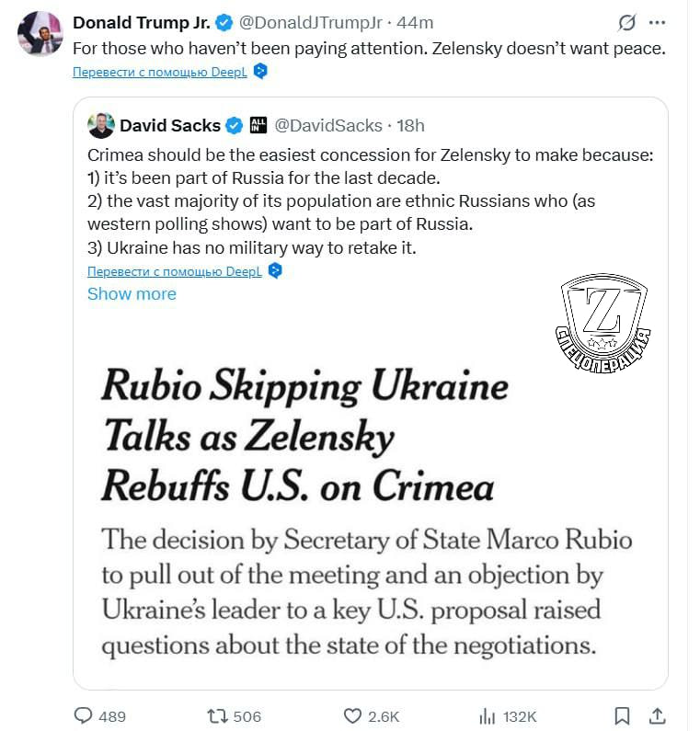The image size is (700, 731).
Task: Like the post with heart icon
Action: [x=353, y=715]
